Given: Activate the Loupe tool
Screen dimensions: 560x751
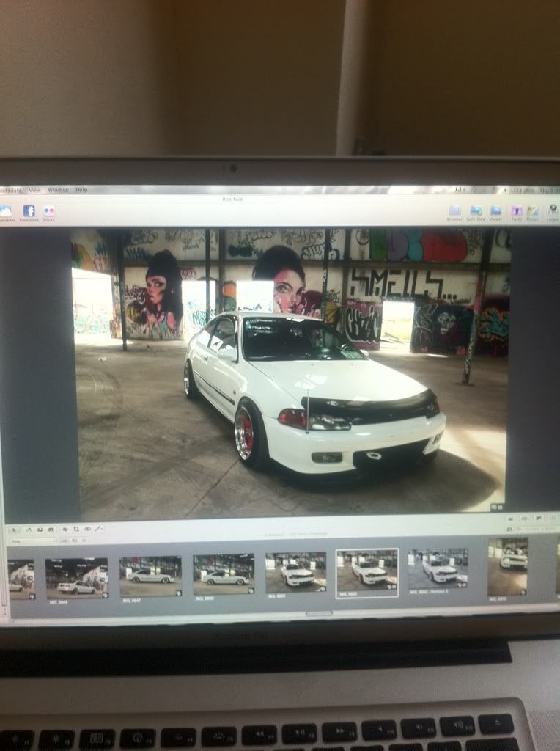Looking at the screenshot, I should [552, 212].
